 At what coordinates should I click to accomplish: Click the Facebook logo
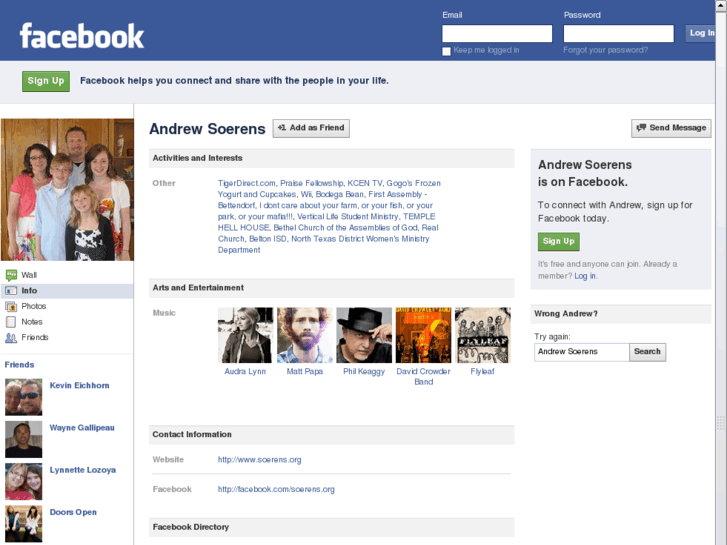82,36
